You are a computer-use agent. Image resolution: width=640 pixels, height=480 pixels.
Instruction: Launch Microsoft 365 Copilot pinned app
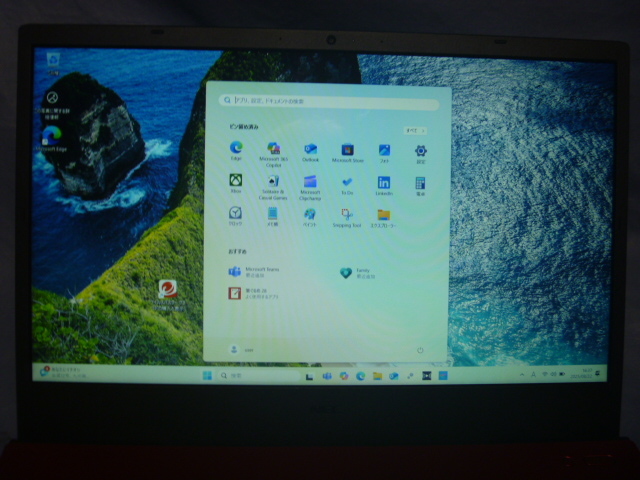pyautogui.click(x=273, y=154)
